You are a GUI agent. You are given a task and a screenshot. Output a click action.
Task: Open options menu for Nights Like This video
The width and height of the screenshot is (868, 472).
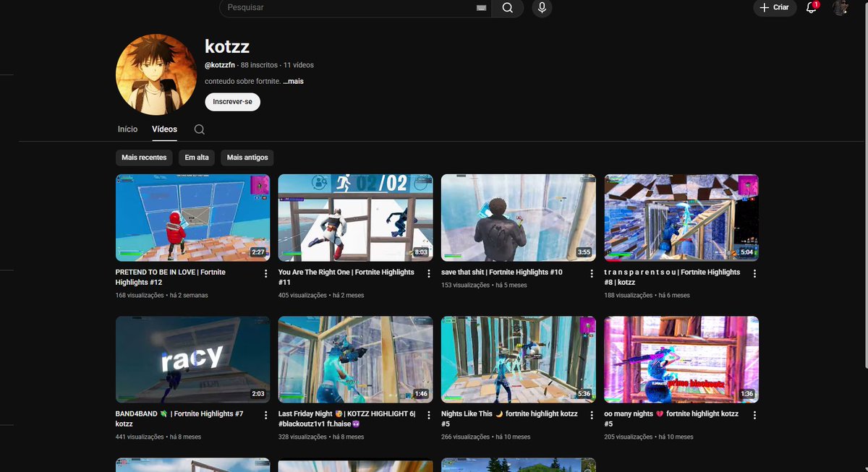[592, 416]
